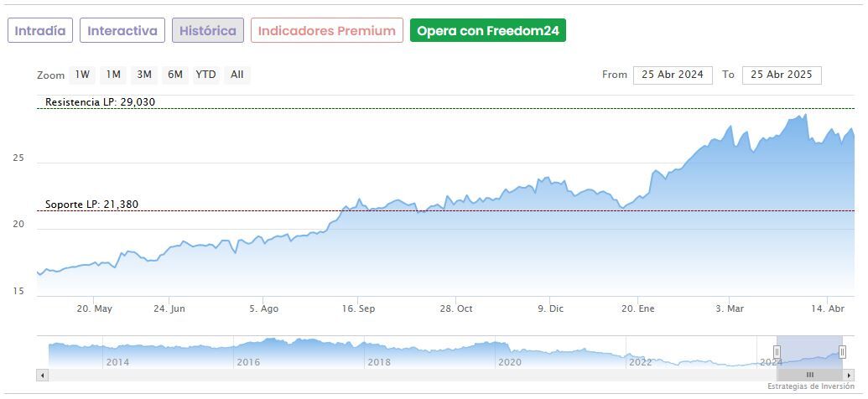Viewport: 868px width, 399px height.
Task: Select the Histórica tab
Action: pyautogui.click(x=208, y=31)
